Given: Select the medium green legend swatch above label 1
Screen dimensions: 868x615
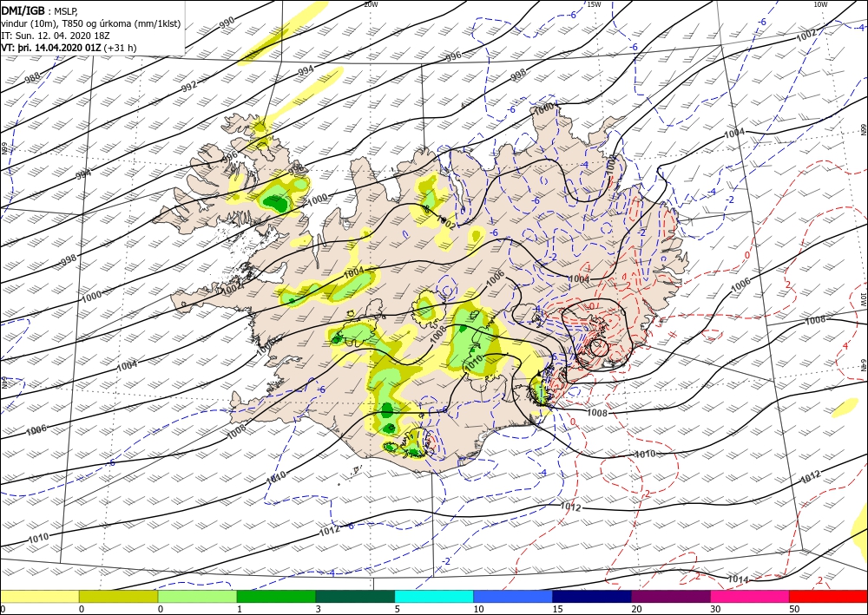Looking at the screenshot, I should 276,596.
